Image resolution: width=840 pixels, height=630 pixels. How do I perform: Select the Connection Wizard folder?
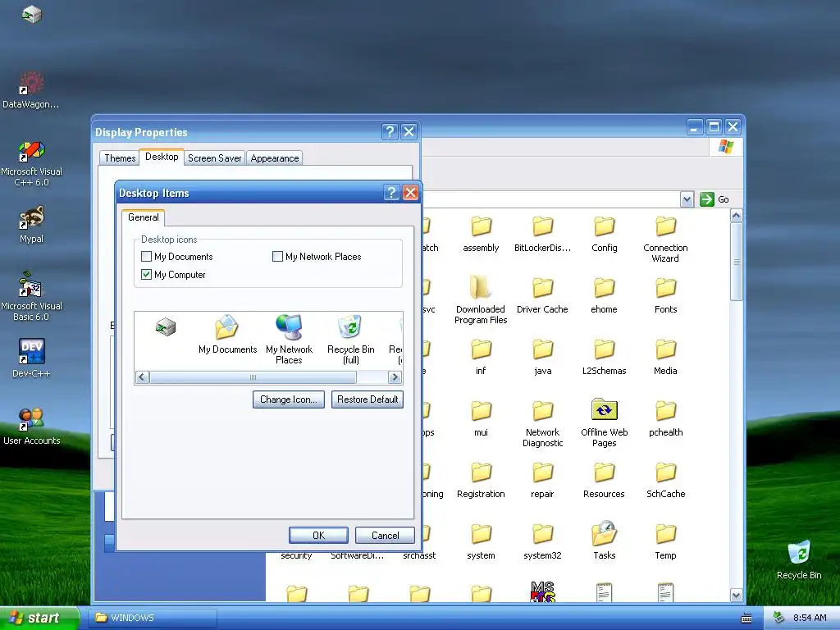665,239
